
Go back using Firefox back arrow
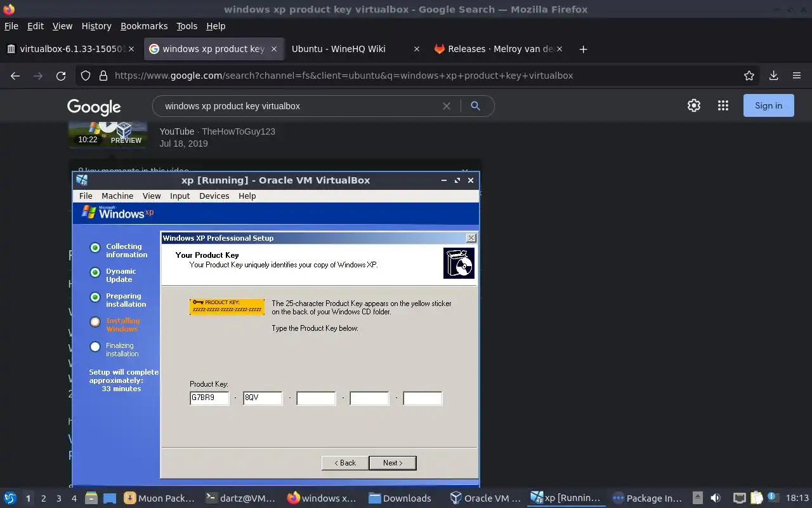tap(15, 76)
